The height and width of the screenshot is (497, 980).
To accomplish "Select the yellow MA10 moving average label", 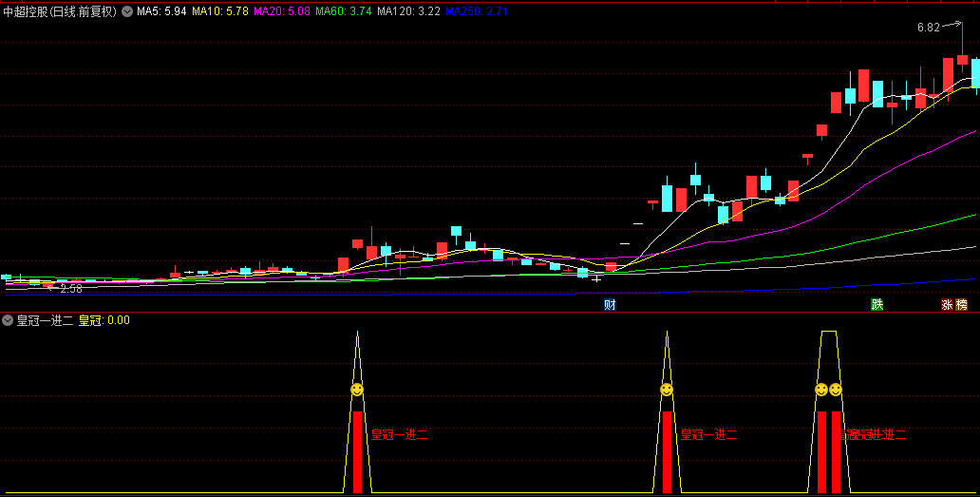I will 220,12.
